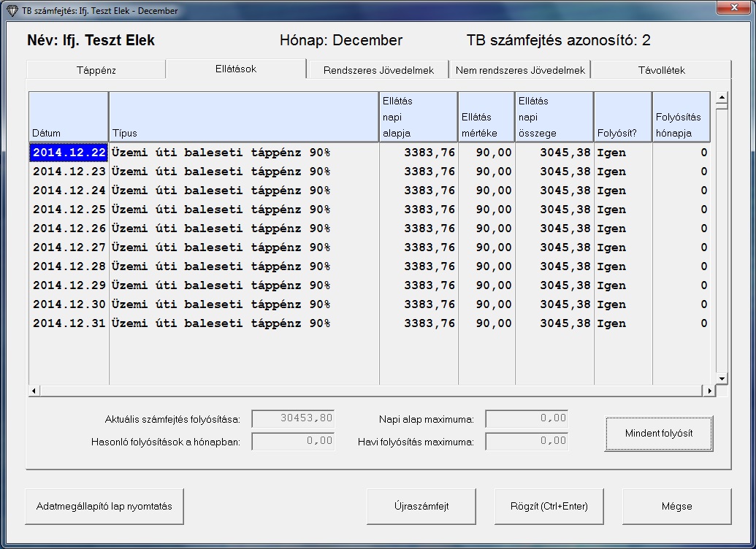The image size is (756, 549).
Task: Click the table's vertical scrollbar down arrow
Action: coord(722,378)
